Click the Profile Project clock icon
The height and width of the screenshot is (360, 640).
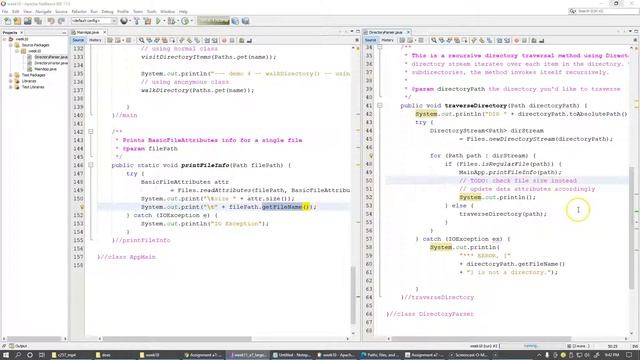[x=185, y=21]
